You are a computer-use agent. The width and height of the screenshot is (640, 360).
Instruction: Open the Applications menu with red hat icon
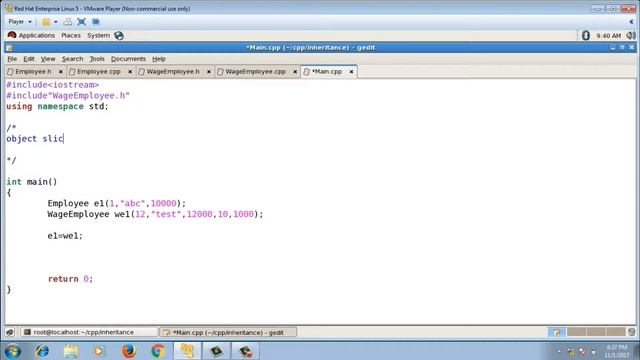(31, 36)
